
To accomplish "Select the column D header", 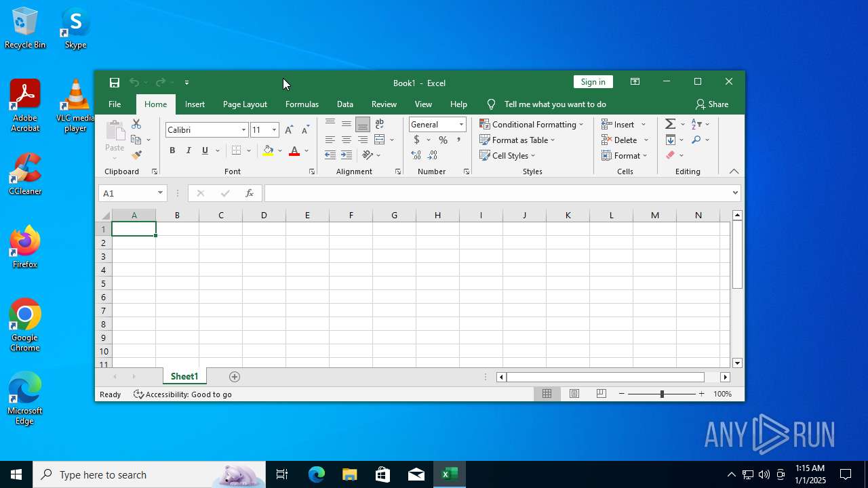I will [x=264, y=215].
